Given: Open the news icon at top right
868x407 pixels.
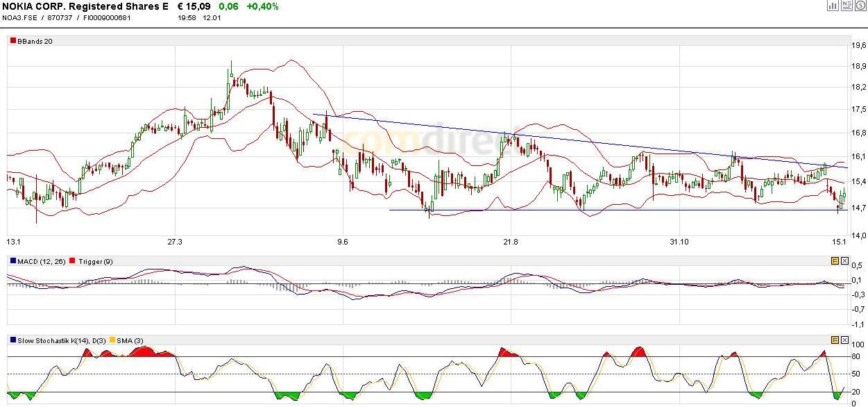Looking at the screenshot, I should click(846, 6).
